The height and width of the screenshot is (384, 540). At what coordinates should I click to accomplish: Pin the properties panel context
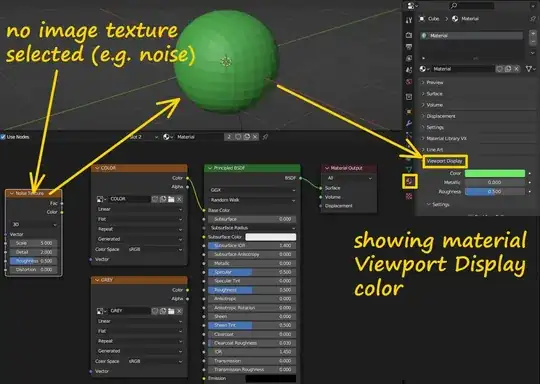(x=533, y=19)
